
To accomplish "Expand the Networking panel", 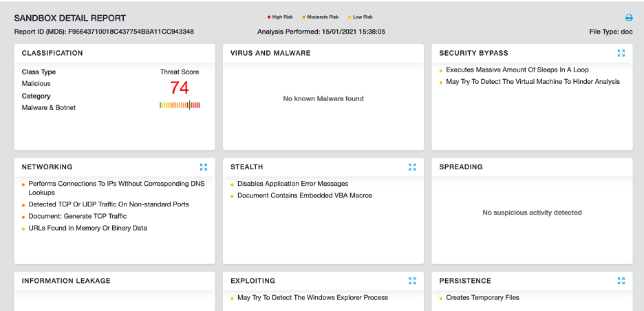I will point(204,167).
